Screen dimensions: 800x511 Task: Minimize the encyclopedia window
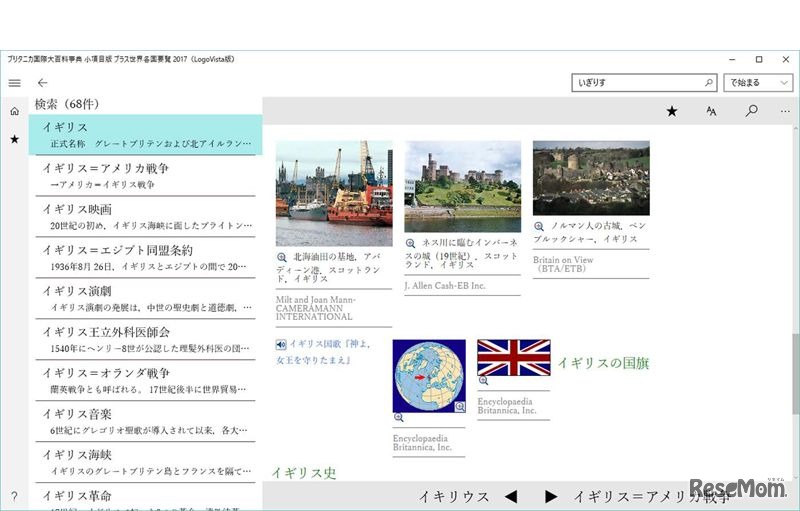tap(732, 60)
